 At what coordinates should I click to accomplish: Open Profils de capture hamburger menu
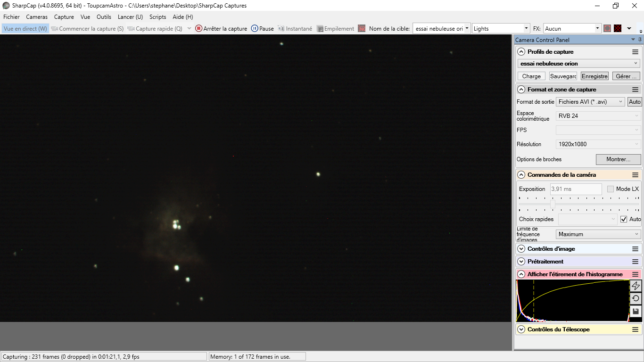[x=636, y=51]
